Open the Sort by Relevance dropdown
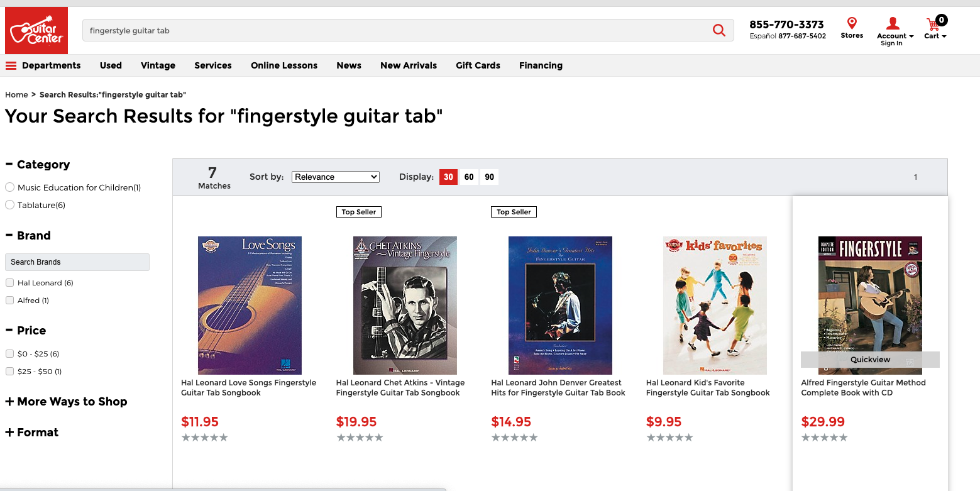Screen dimensions: 980x491 click(x=336, y=177)
